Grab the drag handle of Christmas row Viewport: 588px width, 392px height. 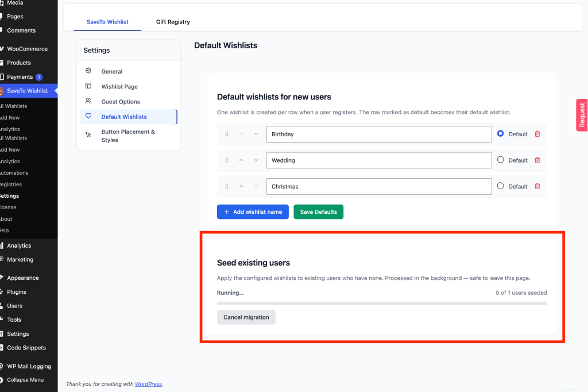coord(226,186)
